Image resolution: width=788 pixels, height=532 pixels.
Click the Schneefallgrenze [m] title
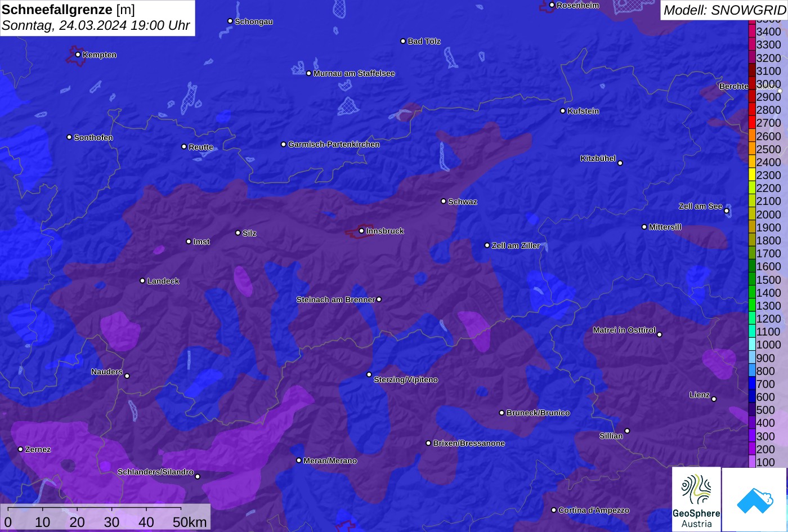click(68, 10)
